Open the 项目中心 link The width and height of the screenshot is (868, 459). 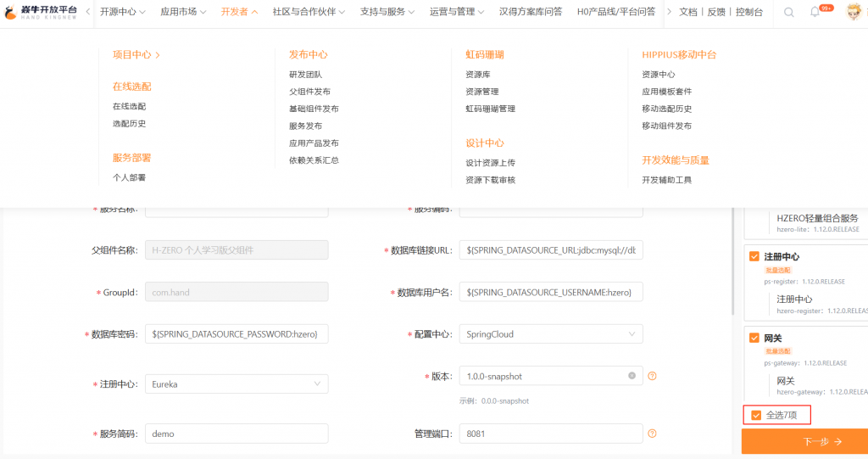(136, 54)
